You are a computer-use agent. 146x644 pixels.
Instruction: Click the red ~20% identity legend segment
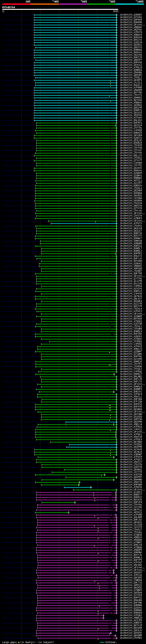[x=16, y=4]
